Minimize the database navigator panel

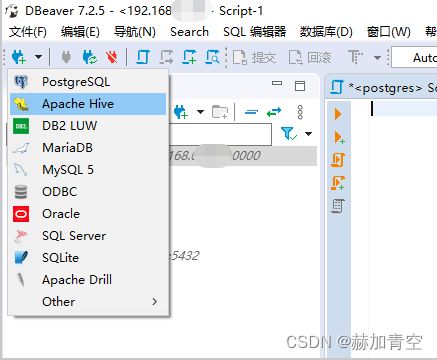click(x=277, y=83)
